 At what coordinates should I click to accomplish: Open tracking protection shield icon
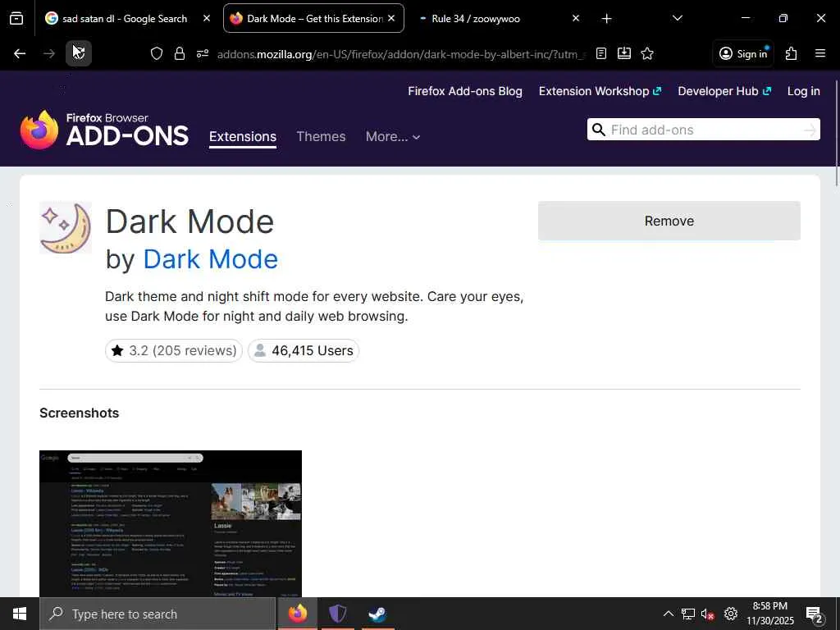coord(157,53)
